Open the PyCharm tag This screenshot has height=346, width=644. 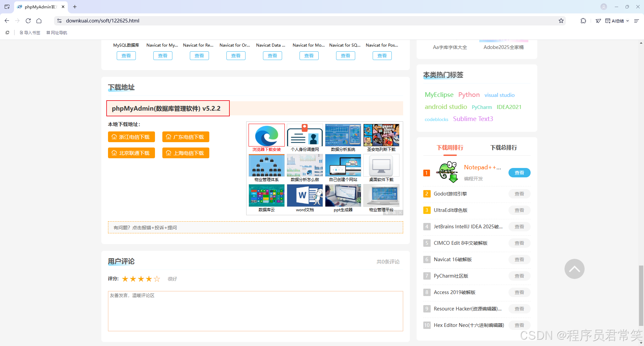point(482,107)
